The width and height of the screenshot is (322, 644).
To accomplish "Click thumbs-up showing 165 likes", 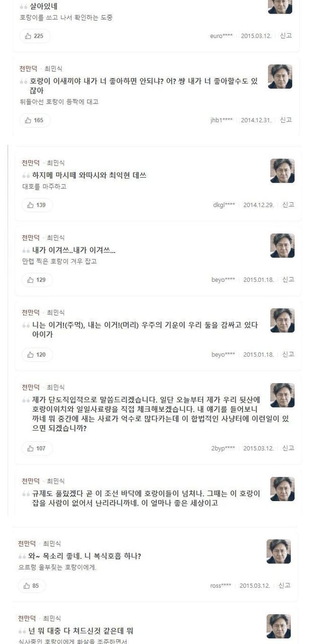I will coord(34,120).
